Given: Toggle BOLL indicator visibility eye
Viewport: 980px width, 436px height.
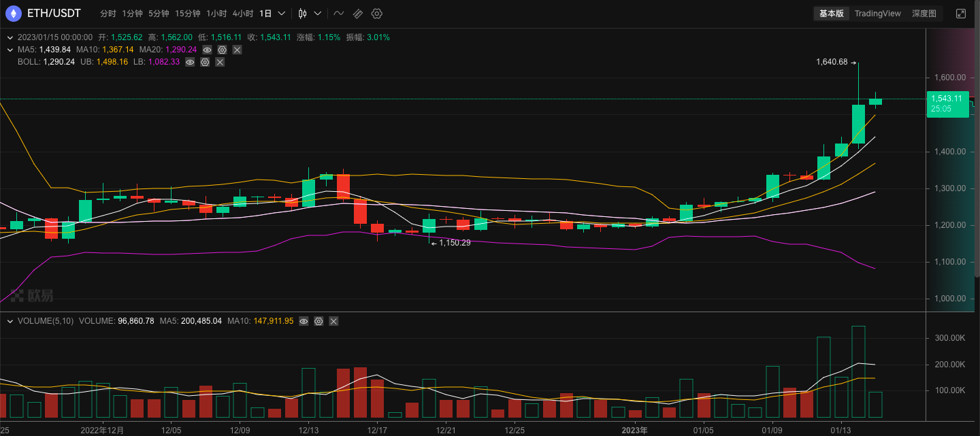Looking at the screenshot, I should [190, 62].
